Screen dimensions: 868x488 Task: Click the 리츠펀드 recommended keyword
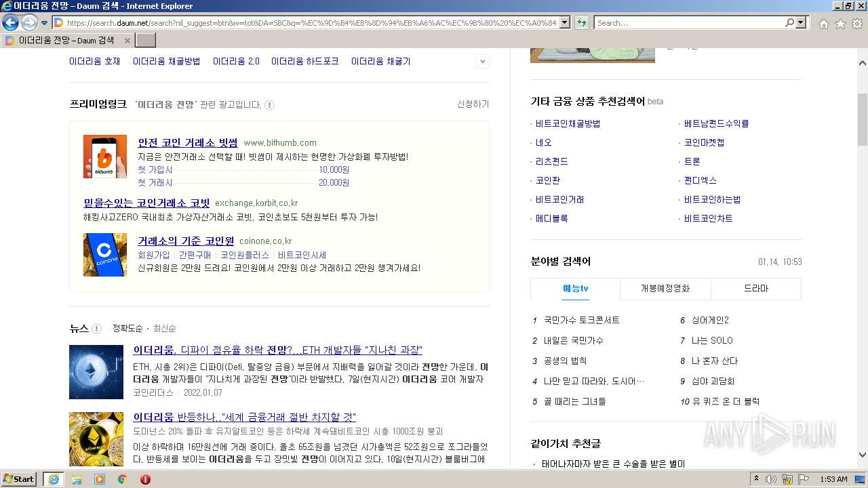[552, 161]
